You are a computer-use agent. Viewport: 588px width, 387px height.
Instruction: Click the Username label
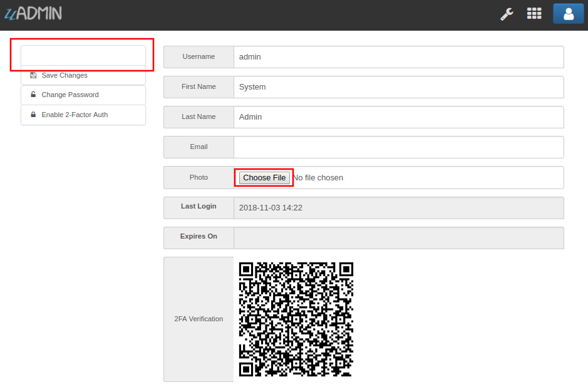[199, 56]
